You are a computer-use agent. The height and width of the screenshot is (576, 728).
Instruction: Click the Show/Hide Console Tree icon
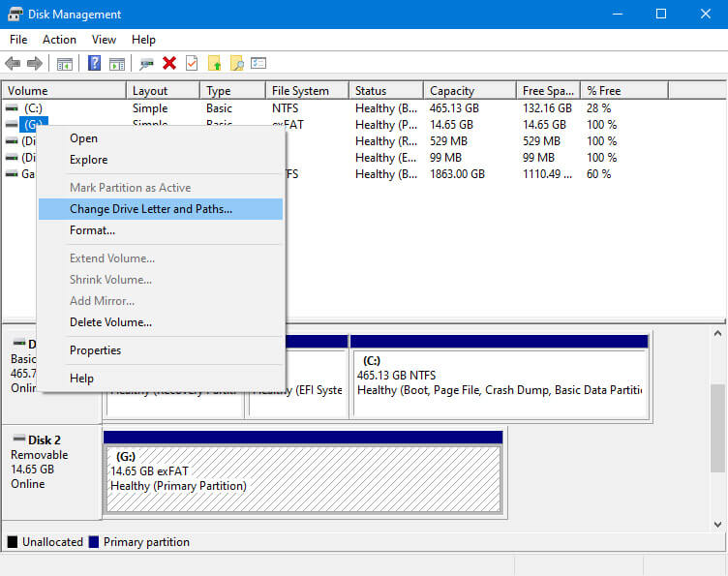pos(64,64)
